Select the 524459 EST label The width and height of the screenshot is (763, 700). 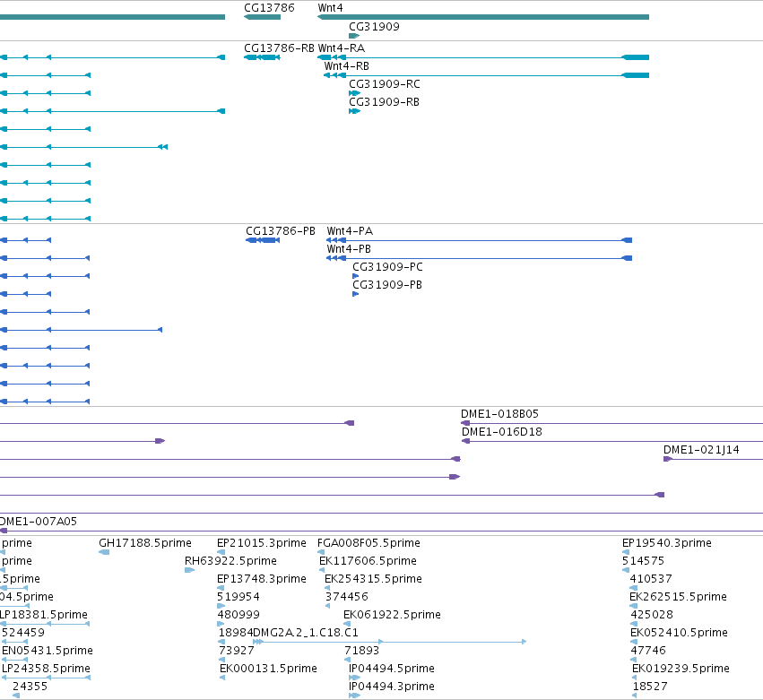23,633
